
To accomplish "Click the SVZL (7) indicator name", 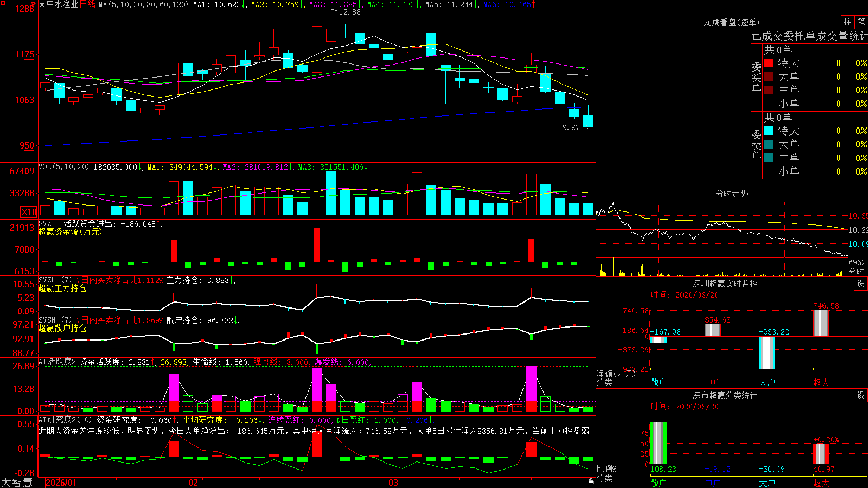I will [55, 280].
